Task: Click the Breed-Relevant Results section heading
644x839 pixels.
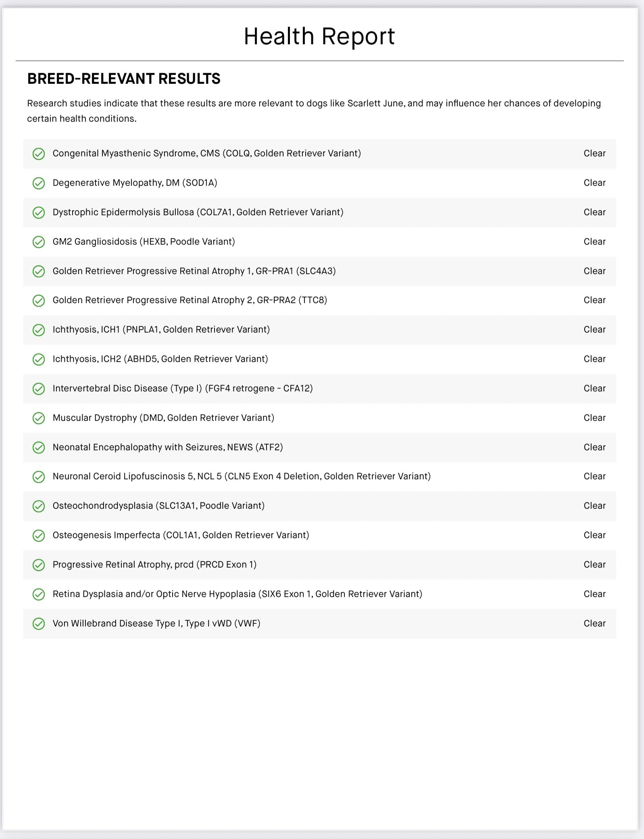Action: tap(124, 79)
